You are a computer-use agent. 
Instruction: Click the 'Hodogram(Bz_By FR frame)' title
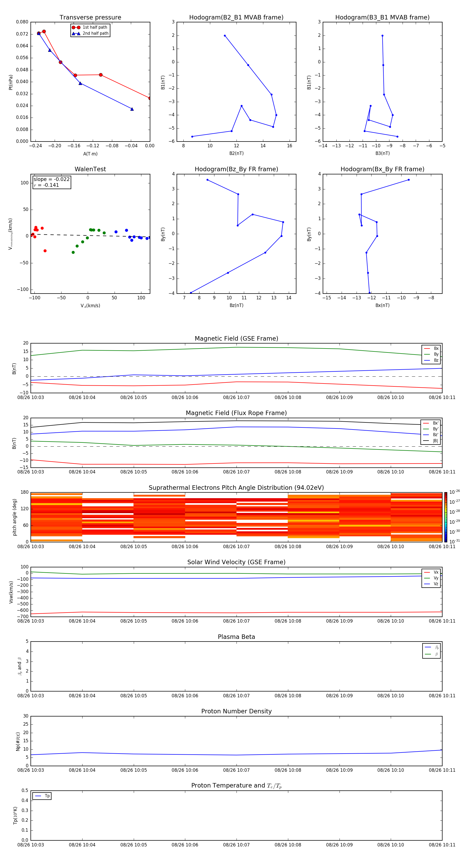[236, 169]
